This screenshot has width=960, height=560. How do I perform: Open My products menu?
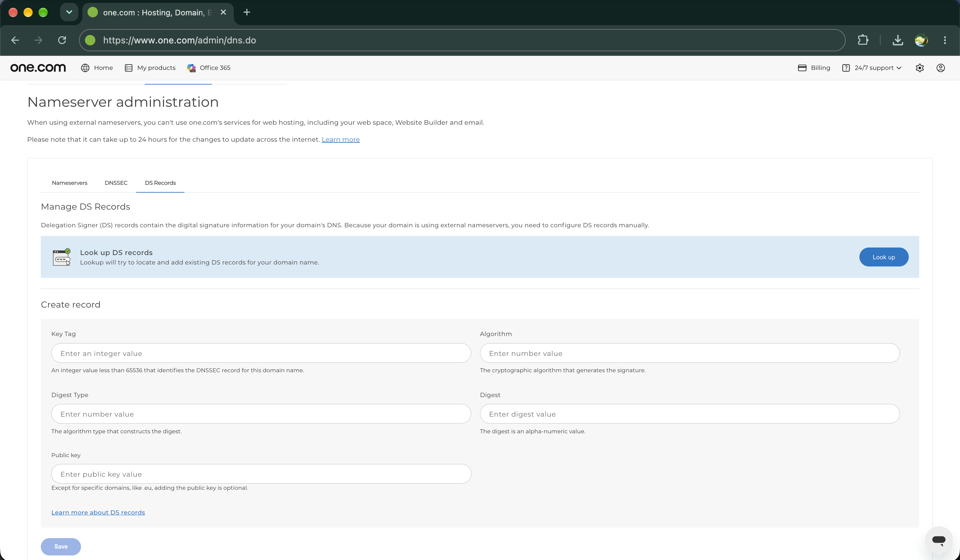150,68
